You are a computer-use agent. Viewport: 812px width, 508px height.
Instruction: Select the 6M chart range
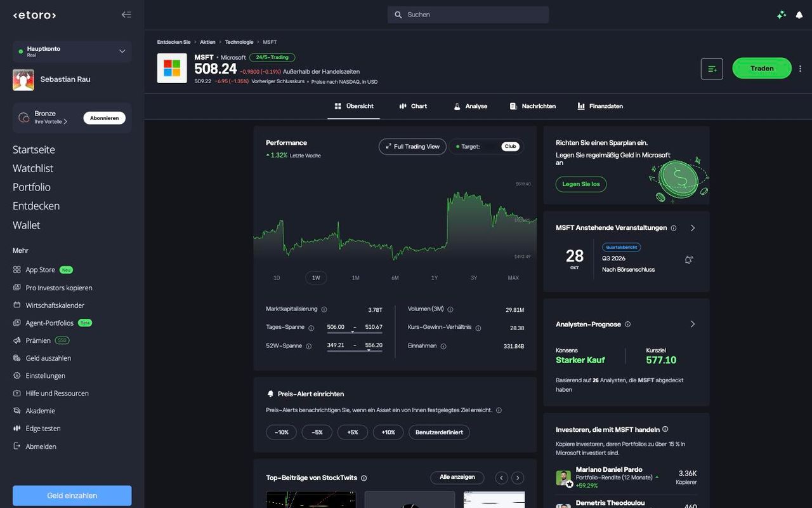(x=395, y=278)
